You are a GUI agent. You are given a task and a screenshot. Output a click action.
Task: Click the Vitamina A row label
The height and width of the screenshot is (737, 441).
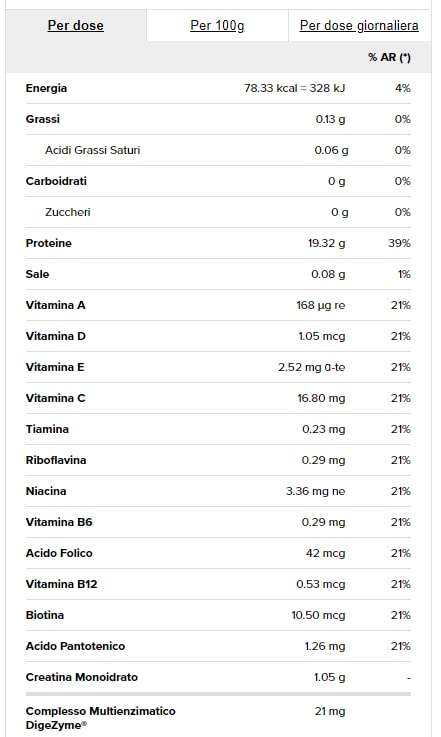pos(55,305)
